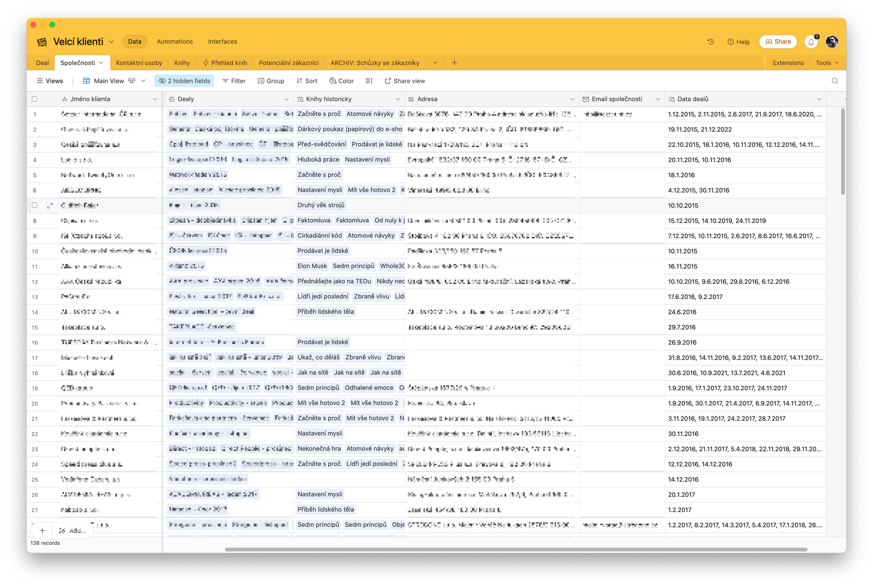Open the Adresa column dropdown arrow

(572, 99)
